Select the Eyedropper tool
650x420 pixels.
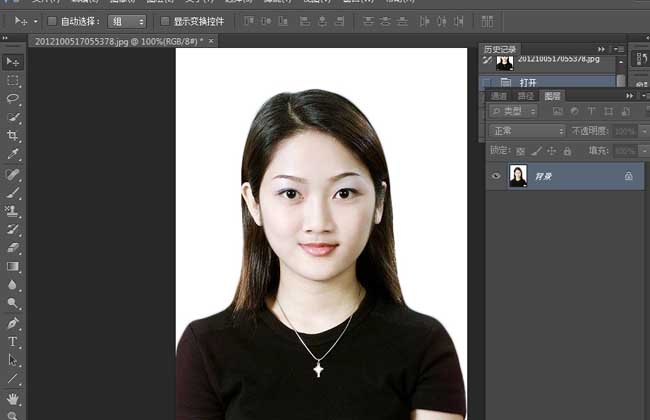pos(13,154)
